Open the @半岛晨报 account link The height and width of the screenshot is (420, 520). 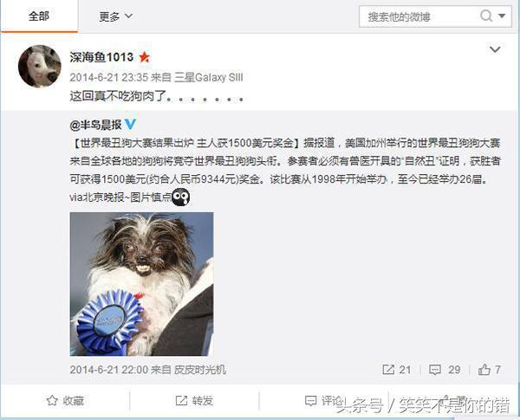pos(95,125)
